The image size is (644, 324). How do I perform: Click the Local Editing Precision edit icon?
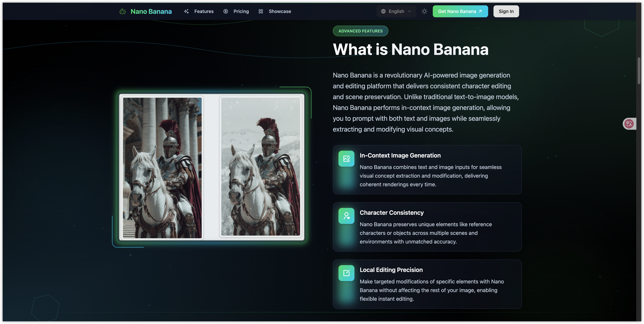346,273
